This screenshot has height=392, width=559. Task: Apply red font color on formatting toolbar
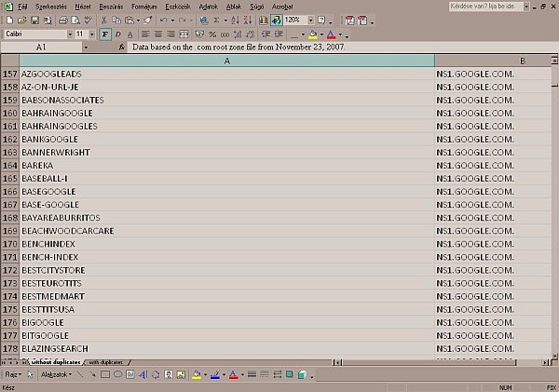click(331, 34)
